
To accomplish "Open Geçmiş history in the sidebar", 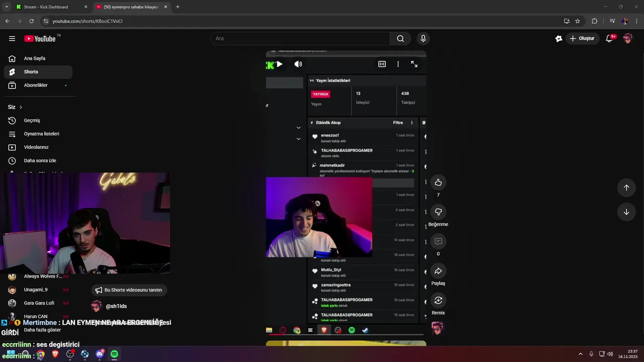I will (38, 120).
